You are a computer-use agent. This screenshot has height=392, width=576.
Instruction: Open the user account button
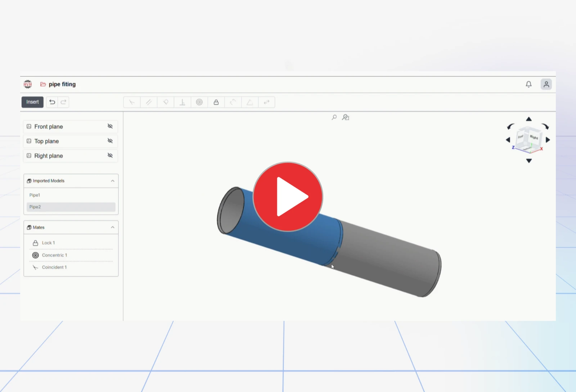click(546, 84)
